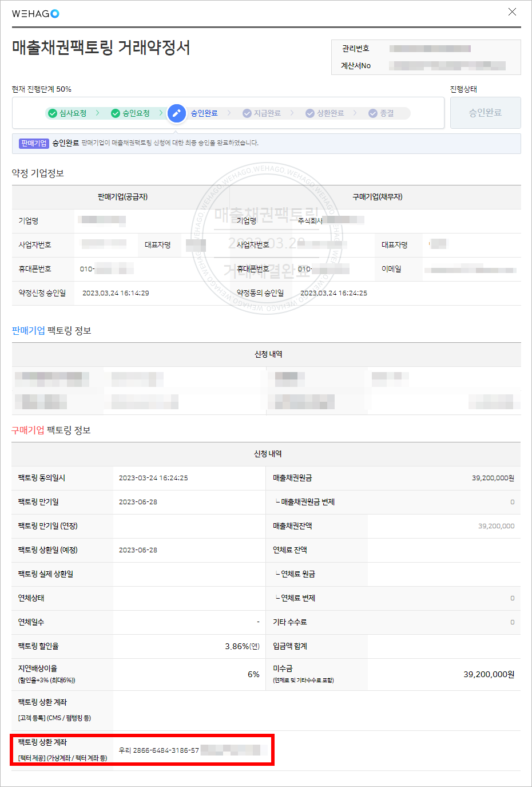This screenshot has height=787, width=532.
Task: Click the 심사요청 green check icon
Action: [53, 113]
